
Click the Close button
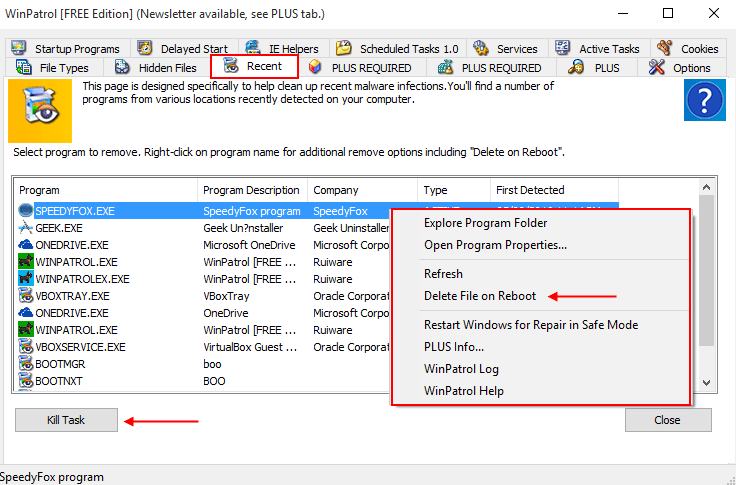click(668, 420)
